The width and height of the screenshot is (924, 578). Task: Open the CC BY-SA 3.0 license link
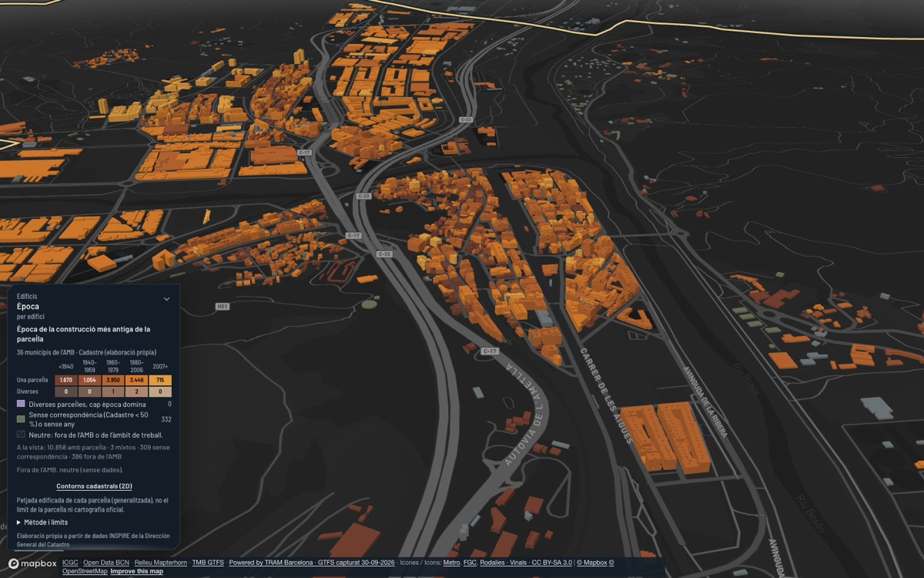pyautogui.click(x=552, y=563)
